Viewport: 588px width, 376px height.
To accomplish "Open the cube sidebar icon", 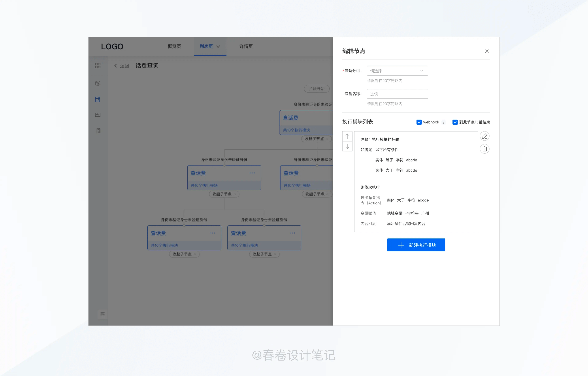I will (x=98, y=83).
